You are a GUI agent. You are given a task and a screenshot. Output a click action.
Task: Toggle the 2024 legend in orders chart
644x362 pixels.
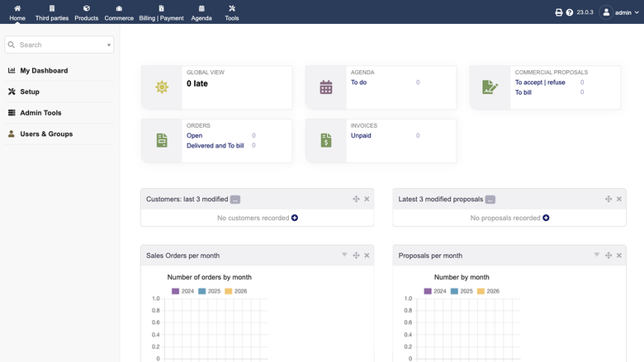(x=182, y=291)
